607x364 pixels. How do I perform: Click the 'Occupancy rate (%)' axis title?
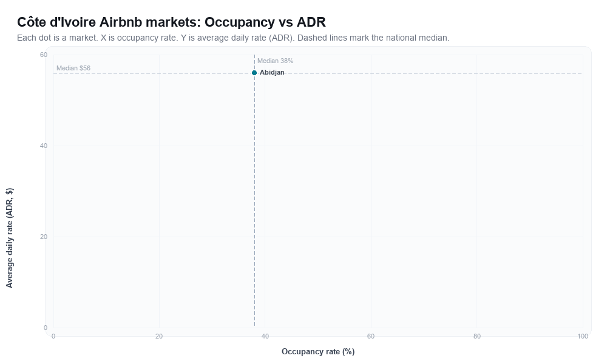pos(318,352)
